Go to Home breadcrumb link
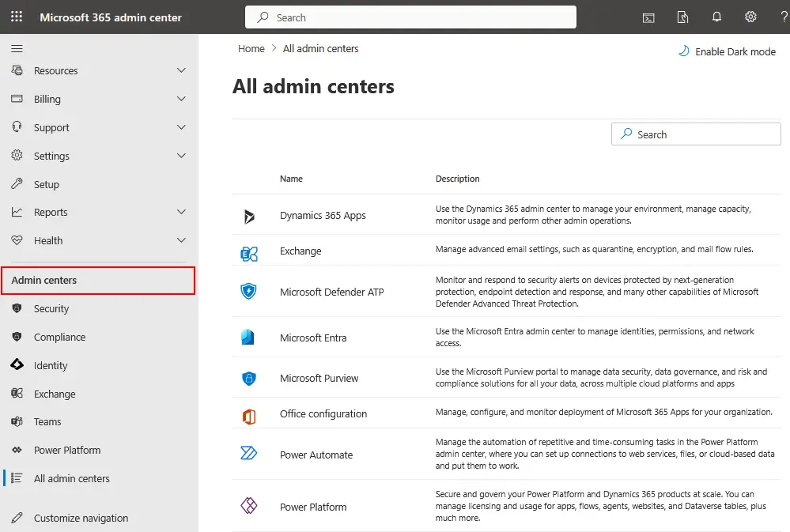The height and width of the screenshot is (532, 790). click(251, 48)
